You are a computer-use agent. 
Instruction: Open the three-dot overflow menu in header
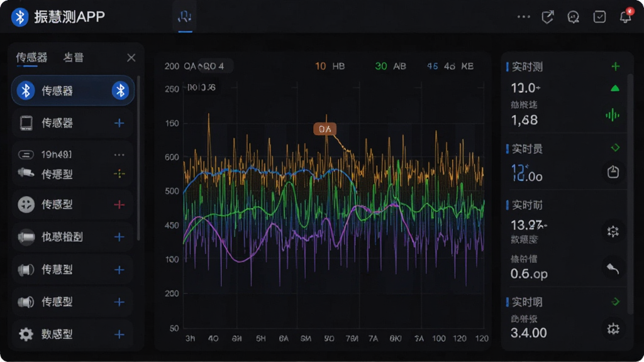[x=523, y=17]
